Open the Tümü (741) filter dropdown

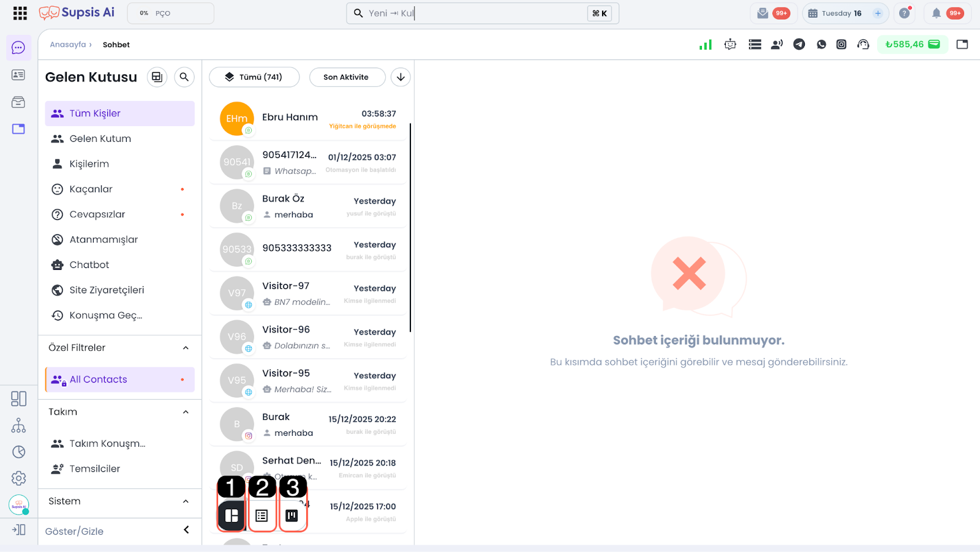tap(254, 77)
